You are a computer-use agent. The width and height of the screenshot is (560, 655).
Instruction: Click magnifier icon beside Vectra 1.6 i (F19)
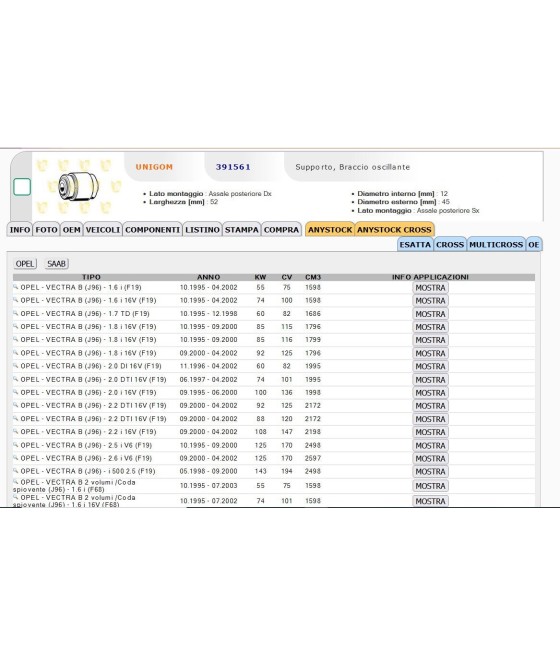(x=15, y=287)
